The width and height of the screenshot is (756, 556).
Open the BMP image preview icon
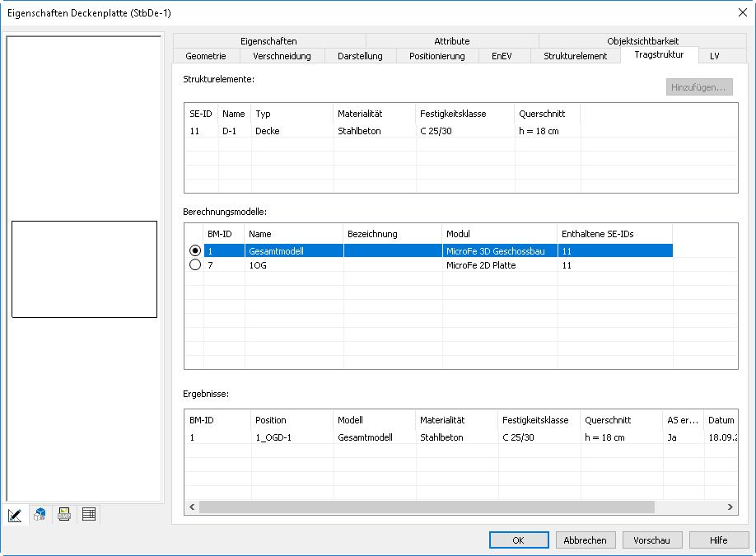tap(64, 515)
